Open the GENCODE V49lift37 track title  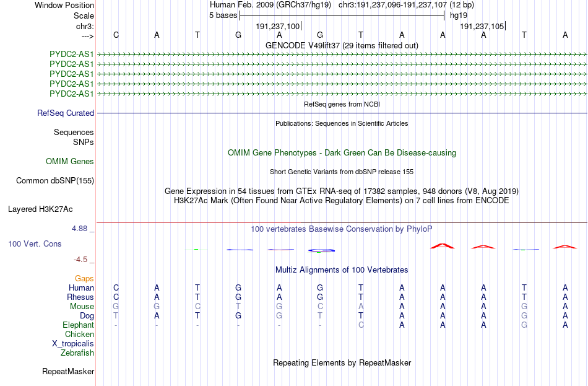click(342, 45)
